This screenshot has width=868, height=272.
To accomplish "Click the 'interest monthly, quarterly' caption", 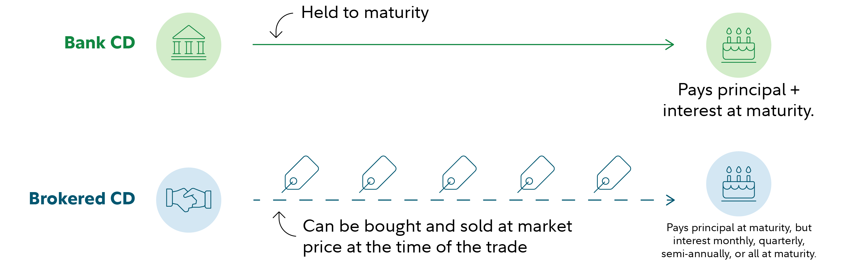I will (739, 241).
